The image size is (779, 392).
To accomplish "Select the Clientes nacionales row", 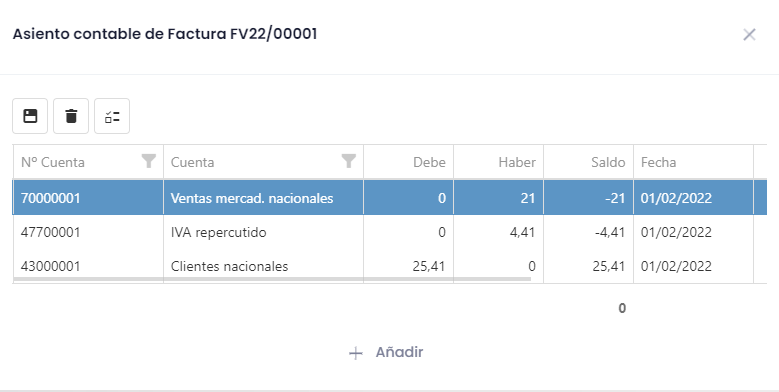I will coord(390,266).
